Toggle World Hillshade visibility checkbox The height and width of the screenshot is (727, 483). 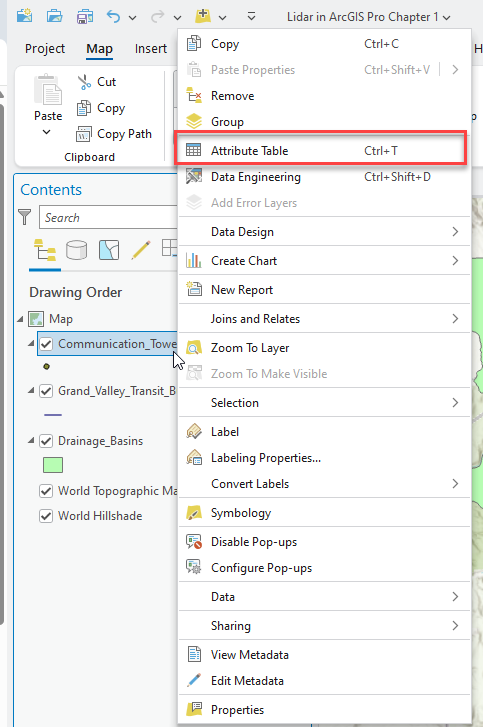click(46, 516)
